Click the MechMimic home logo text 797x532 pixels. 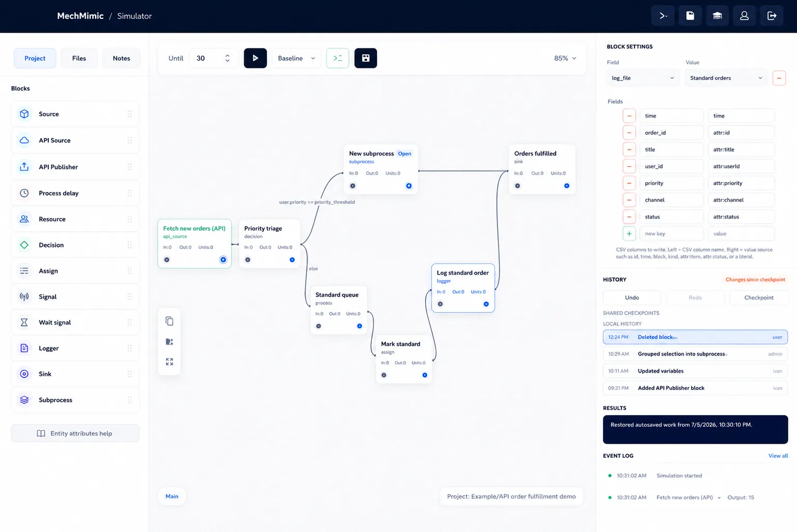click(x=80, y=16)
